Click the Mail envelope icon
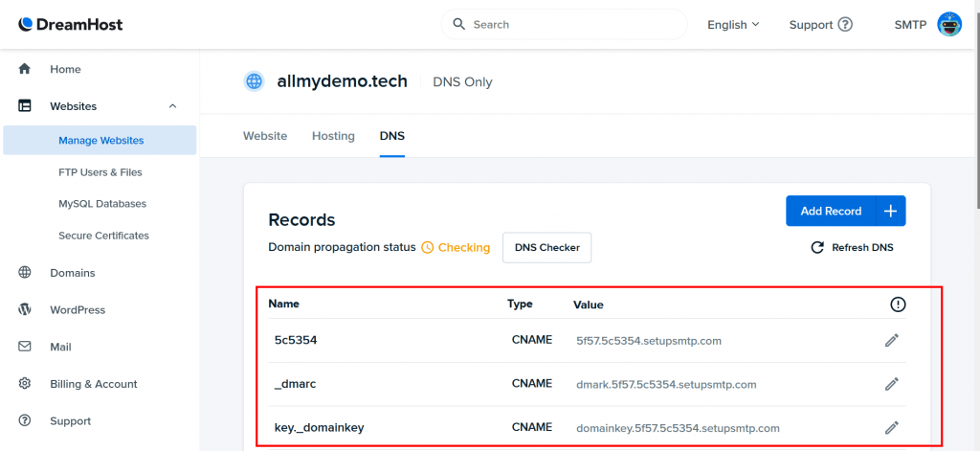 (x=24, y=347)
